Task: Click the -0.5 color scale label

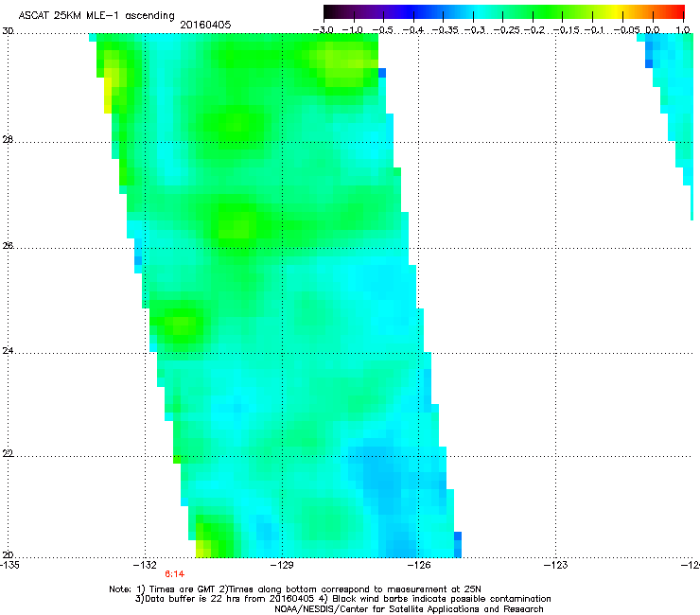Action: tap(382, 30)
